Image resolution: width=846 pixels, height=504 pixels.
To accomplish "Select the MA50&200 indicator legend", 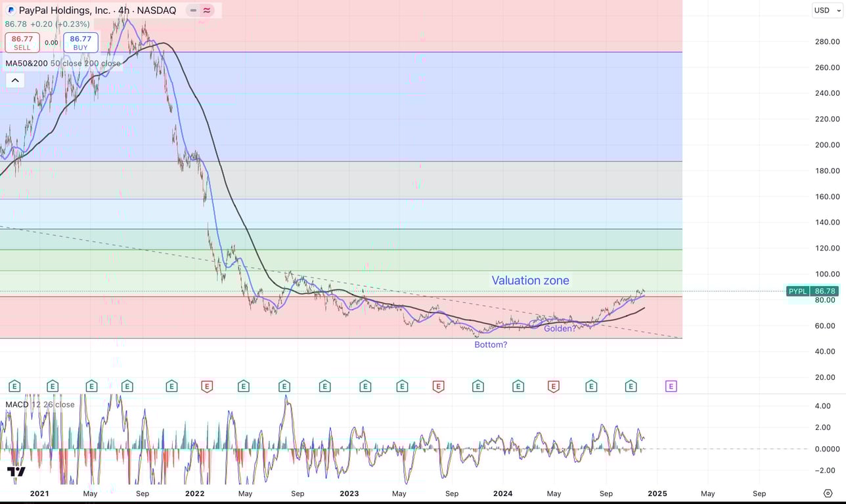I will [x=63, y=64].
